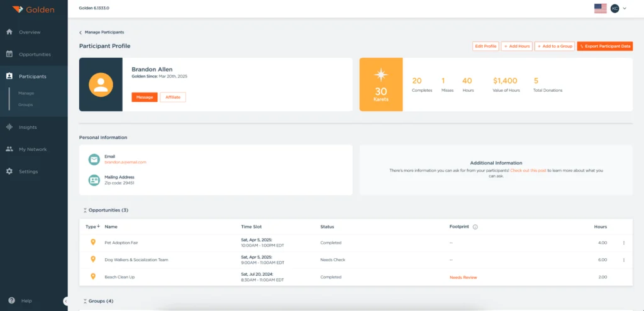Click the Status column header
644x311 pixels.
[327, 226]
